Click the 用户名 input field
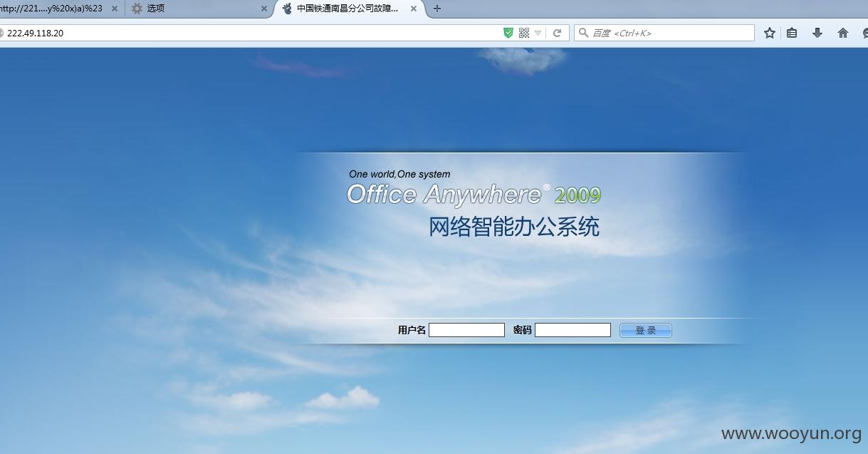 (466, 330)
